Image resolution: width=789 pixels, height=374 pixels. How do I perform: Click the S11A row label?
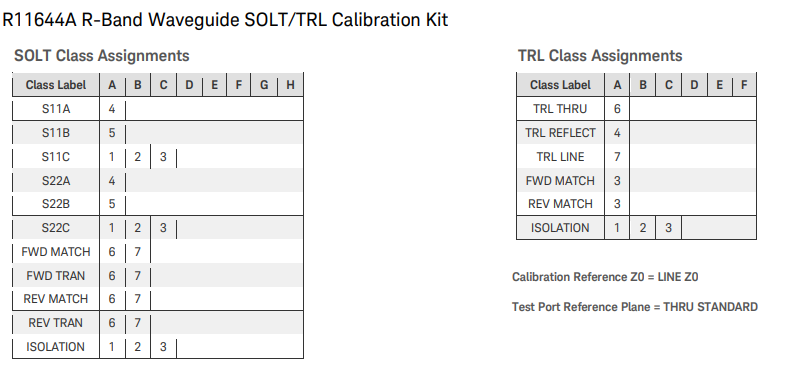click(x=56, y=109)
